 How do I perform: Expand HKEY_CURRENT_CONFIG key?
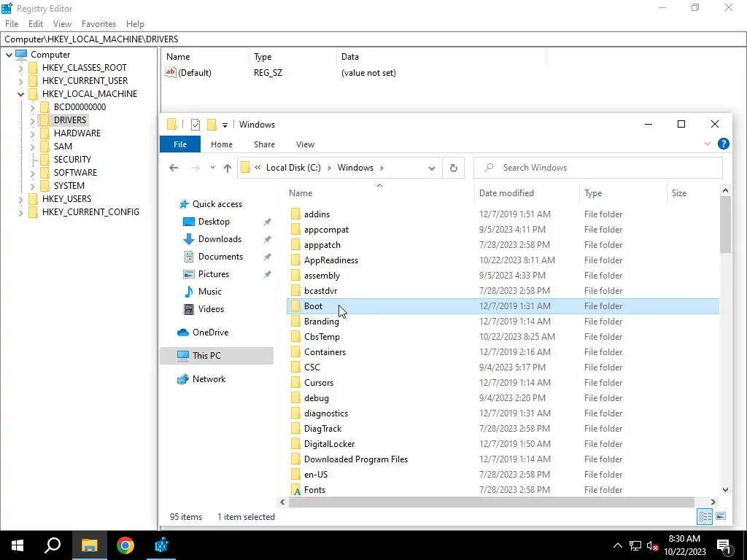20,212
